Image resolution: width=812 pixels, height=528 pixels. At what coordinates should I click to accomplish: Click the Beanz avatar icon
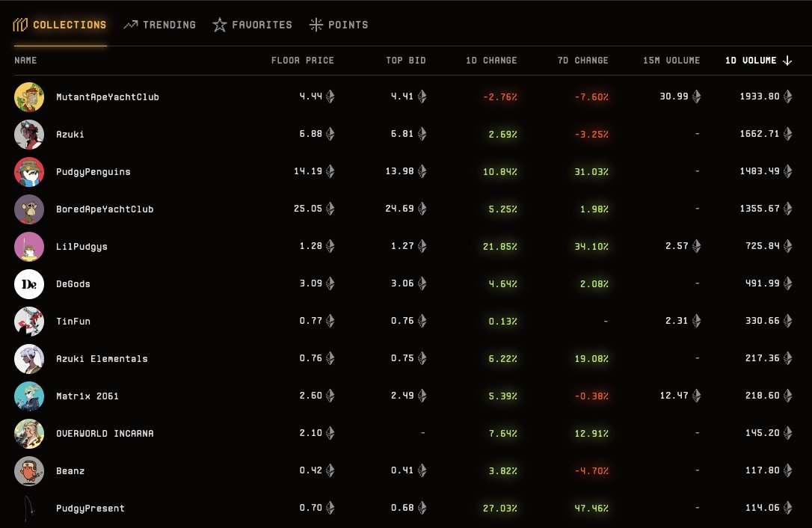click(x=29, y=470)
